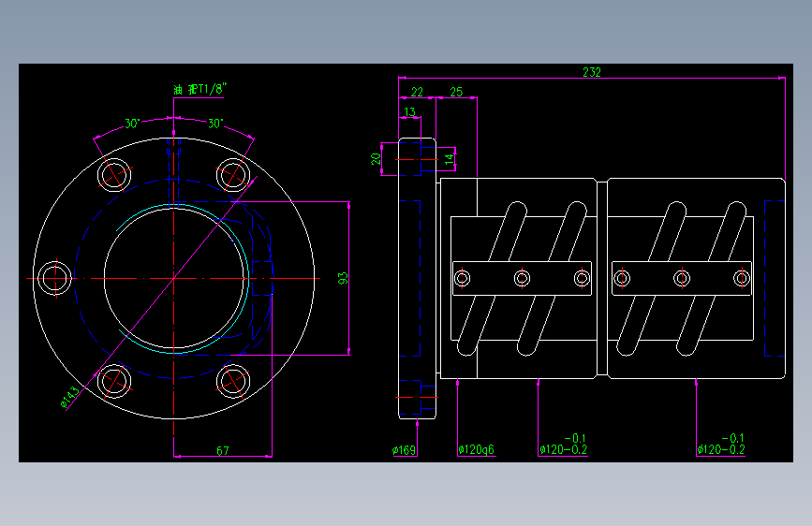Screen dimensions: 812x526
Task: Select the height dimension 93
Action: [x=343, y=279]
